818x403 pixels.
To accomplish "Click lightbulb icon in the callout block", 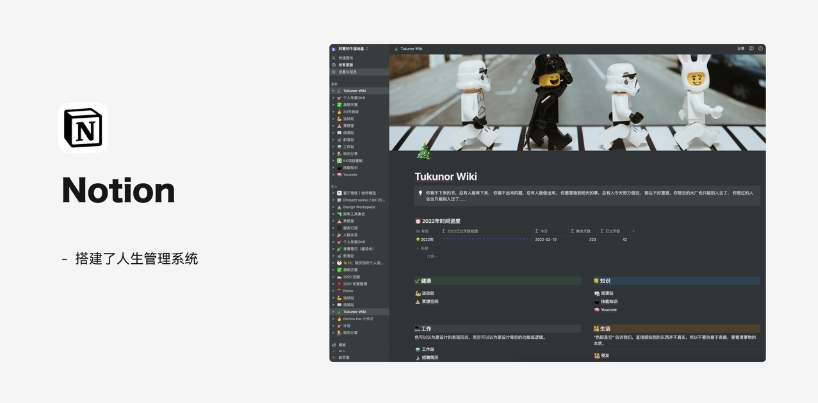I will point(420,193).
